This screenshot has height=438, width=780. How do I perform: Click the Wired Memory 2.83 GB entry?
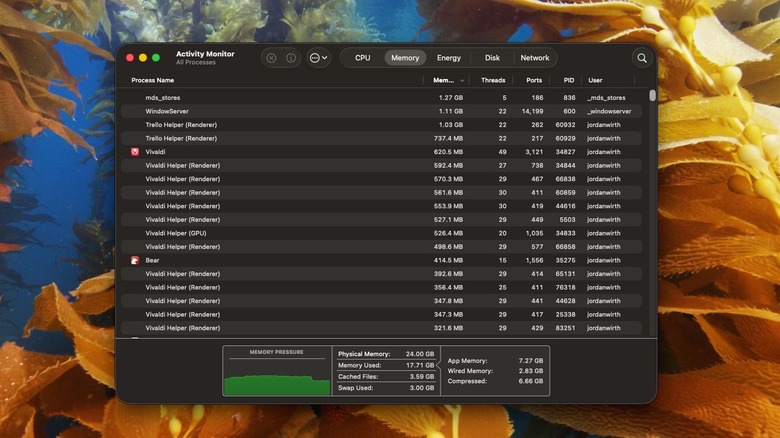coord(495,371)
